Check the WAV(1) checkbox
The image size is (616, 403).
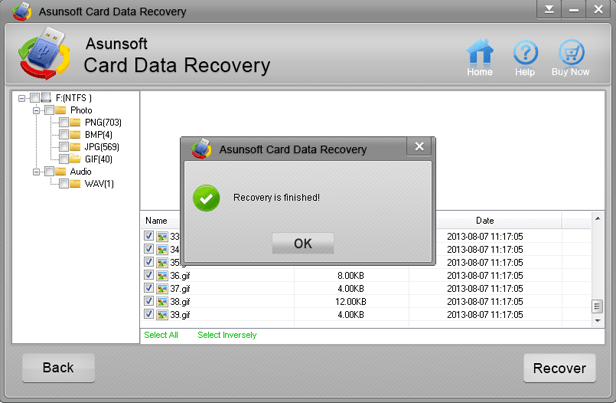click(64, 183)
